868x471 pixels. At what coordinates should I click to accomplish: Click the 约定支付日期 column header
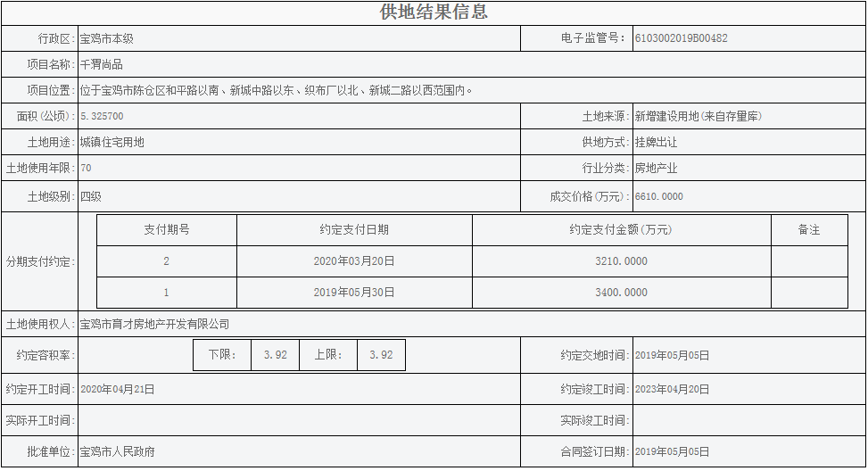click(354, 229)
